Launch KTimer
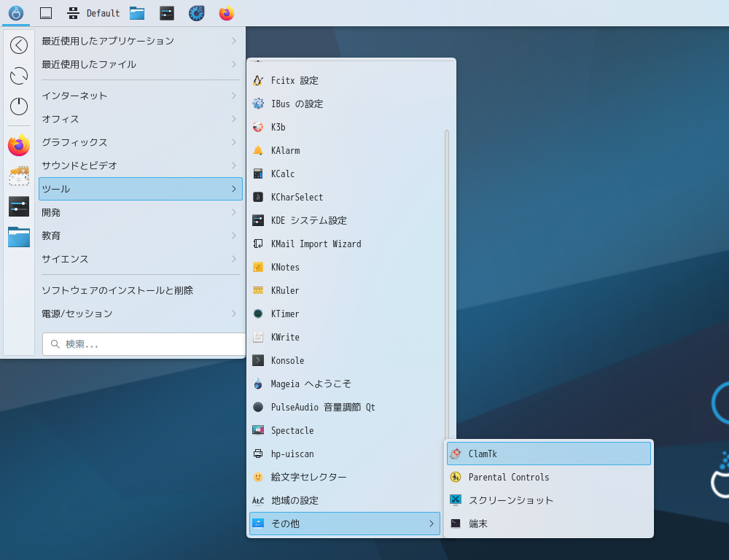This screenshot has width=729, height=560. pos(345,314)
